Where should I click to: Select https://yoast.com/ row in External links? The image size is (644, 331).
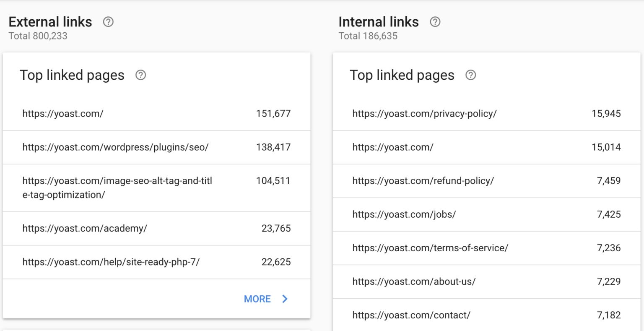(156, 113)
